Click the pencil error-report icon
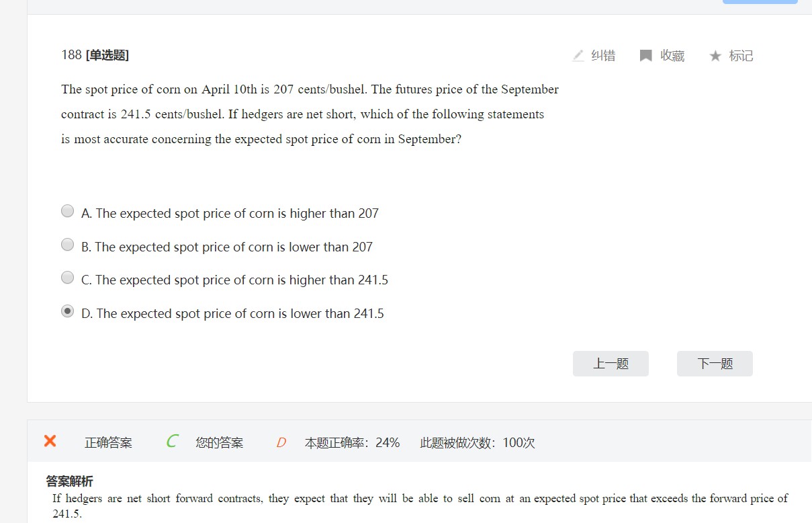 578,56
